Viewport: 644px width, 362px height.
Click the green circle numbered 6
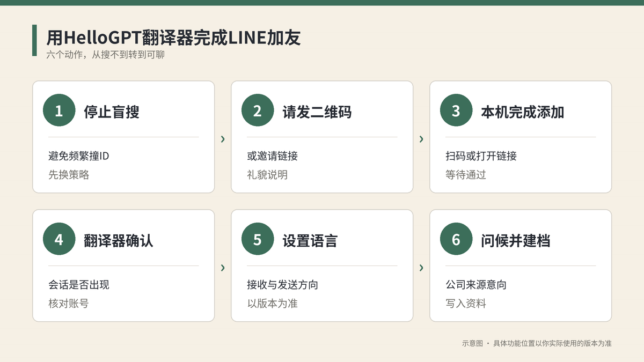pos(456,239)
